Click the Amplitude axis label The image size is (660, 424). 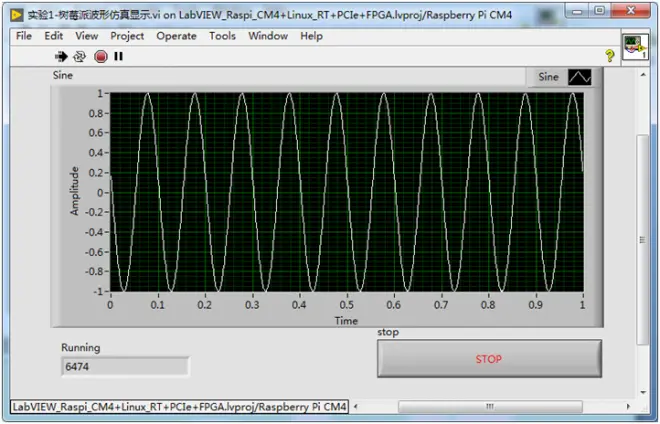pyautogui.click(x=75, y=191)
